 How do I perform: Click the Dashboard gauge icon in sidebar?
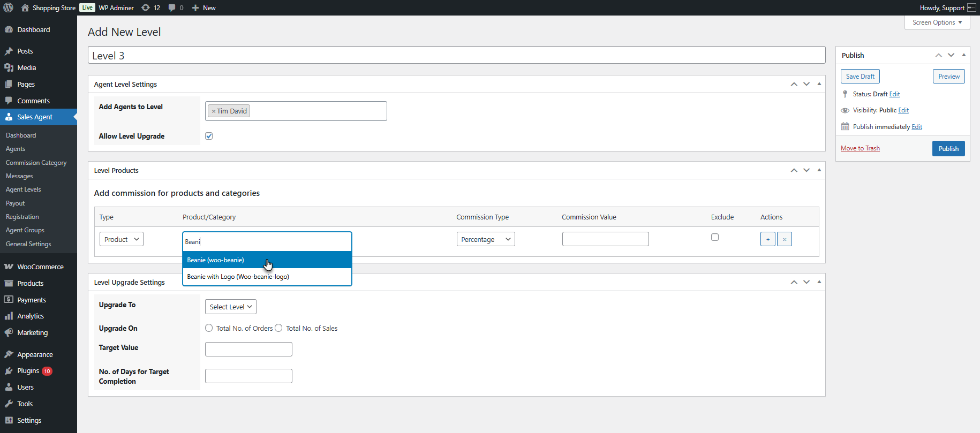pos(9,29)
